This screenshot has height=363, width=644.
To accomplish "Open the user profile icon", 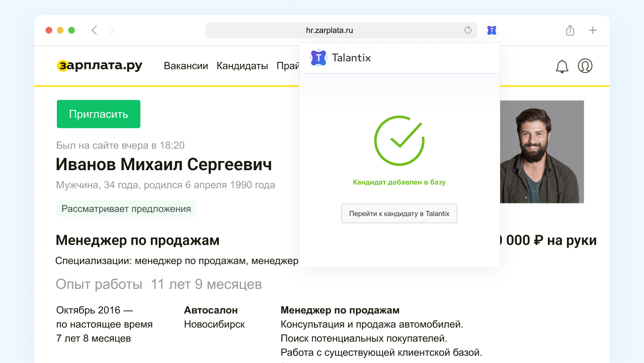I will pyautogui.click(x=585, y=66).
